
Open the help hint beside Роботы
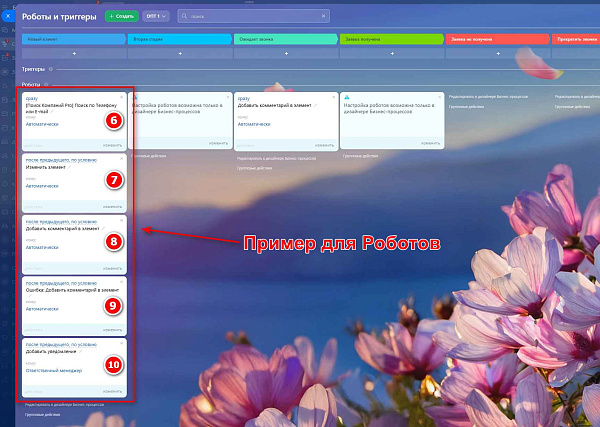46,85
